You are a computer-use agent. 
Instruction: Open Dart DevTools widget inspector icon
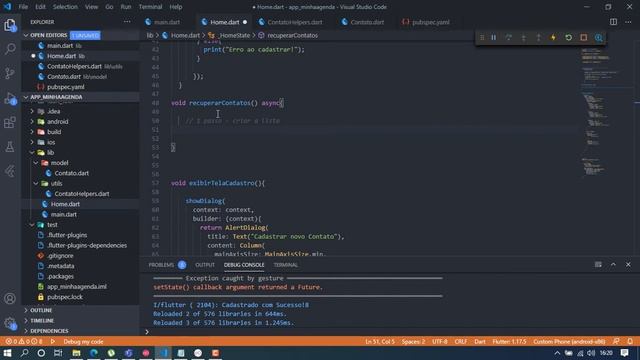599,38
